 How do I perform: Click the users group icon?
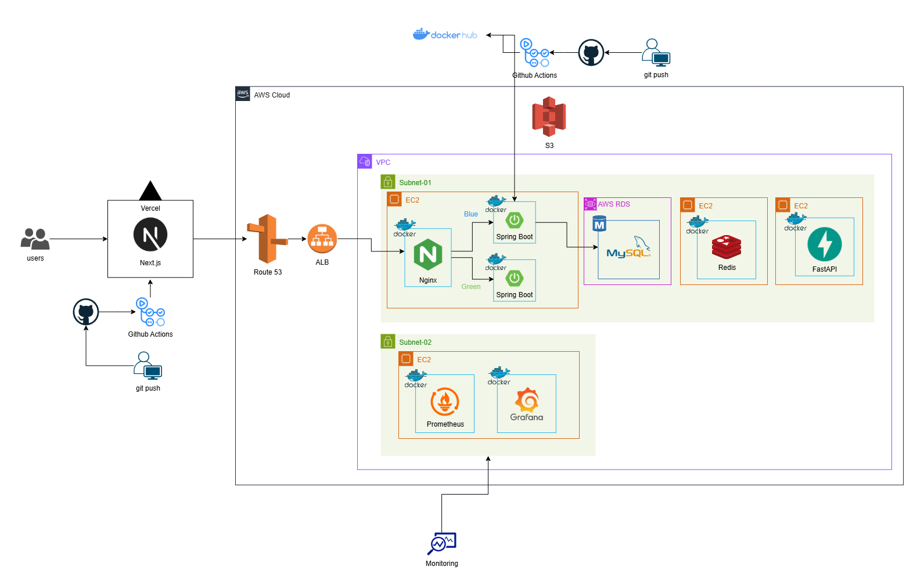(35, 239)
